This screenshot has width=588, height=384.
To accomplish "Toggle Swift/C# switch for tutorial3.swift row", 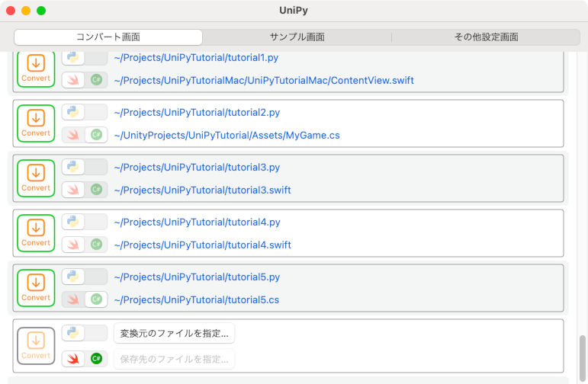I will [85, 190].
